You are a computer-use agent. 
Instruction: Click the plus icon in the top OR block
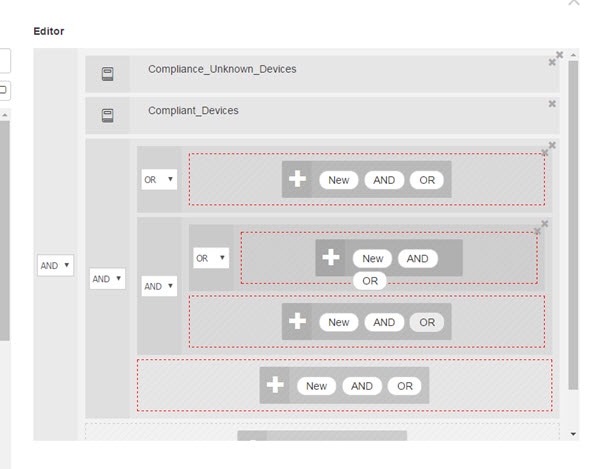point(297,179)
